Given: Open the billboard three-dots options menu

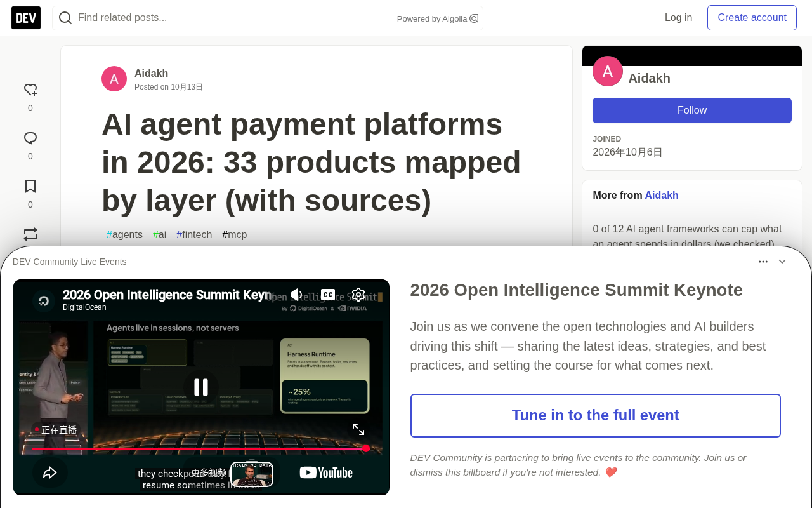Looking at the screenshot, I should (x=763, y=262).
